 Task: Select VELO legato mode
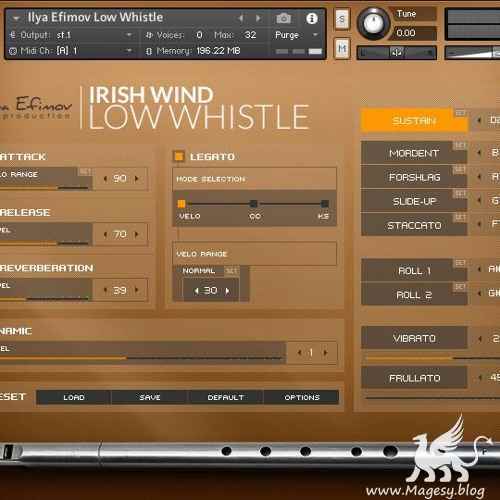click(182, 204)
